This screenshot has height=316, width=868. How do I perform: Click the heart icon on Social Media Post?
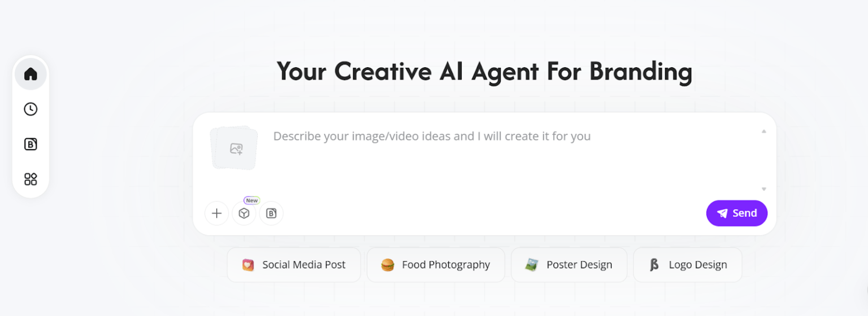click(248, 265)
